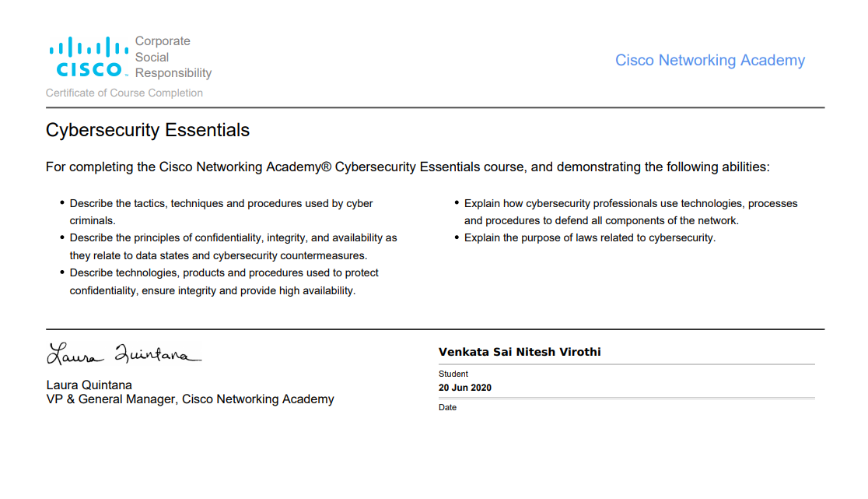Screen dimensions: 868x499
Task: Click the Corporate Social Responsibility text
Action: (x=173, y=57)
